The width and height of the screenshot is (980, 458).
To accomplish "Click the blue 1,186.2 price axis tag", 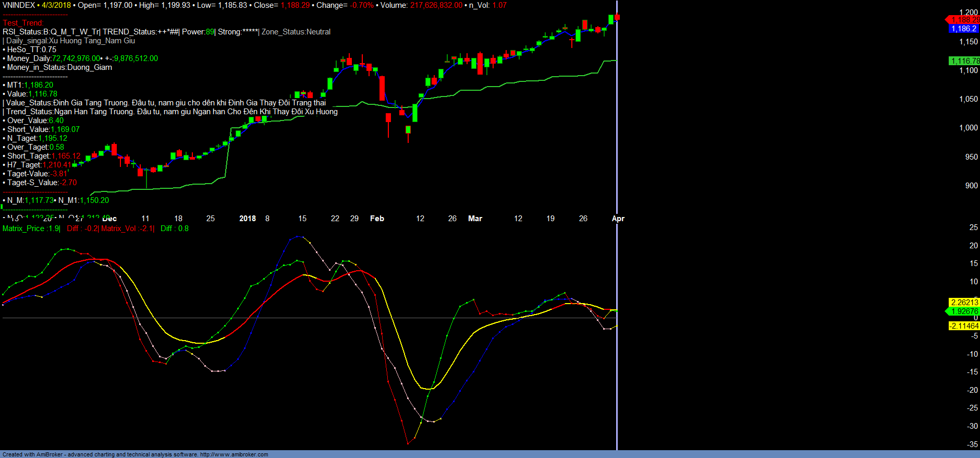I will coord(963,29).
